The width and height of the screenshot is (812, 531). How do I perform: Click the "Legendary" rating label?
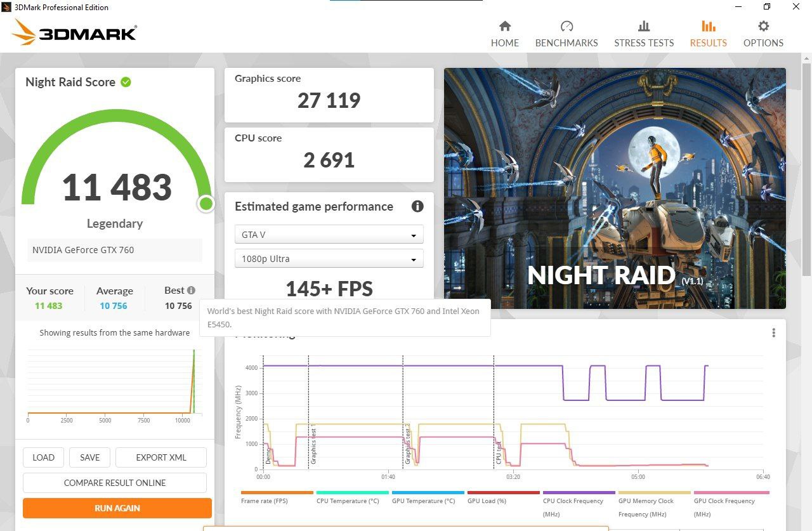pos(115,223)
